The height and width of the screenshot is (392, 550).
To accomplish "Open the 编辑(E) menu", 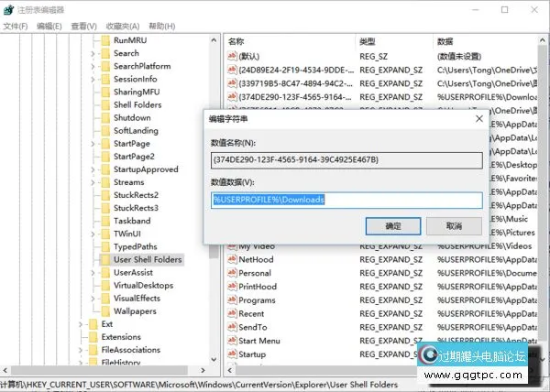I will point(49,26).
